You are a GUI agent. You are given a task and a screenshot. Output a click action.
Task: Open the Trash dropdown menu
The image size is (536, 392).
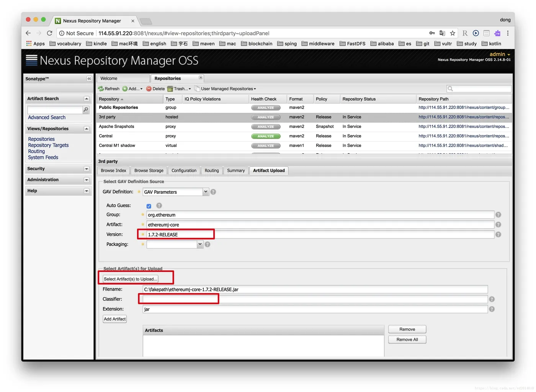179,89
